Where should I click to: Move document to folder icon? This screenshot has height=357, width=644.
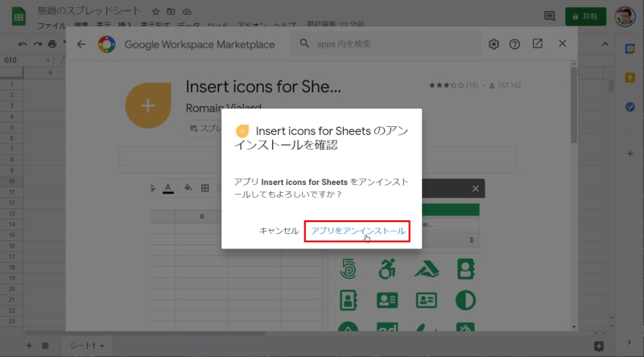(171, 11)
